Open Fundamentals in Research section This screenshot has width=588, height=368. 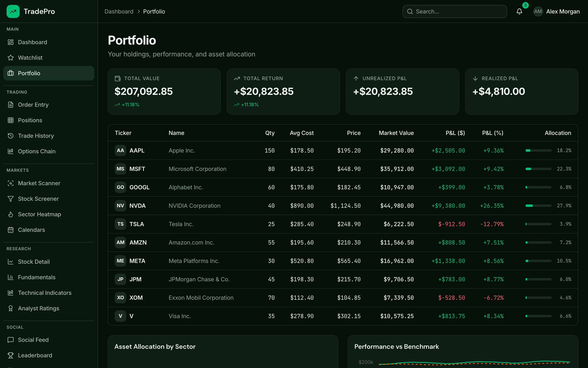[49, 277]
